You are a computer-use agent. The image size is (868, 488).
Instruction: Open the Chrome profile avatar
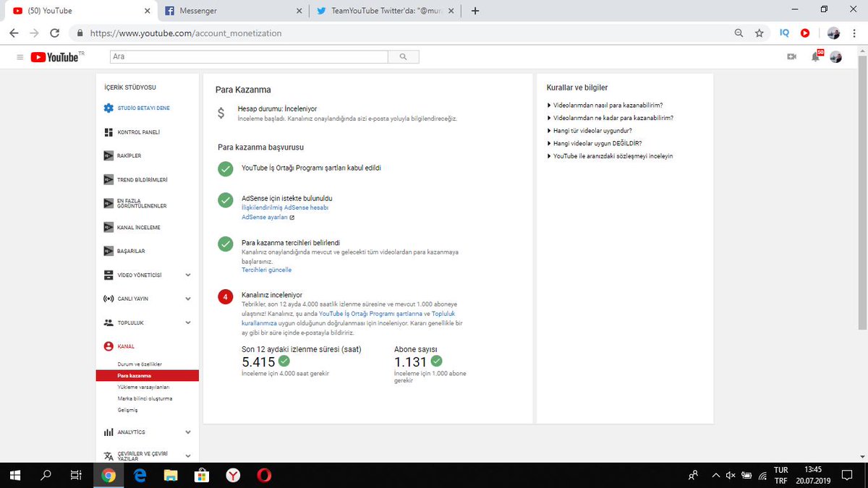pos(833,33)
